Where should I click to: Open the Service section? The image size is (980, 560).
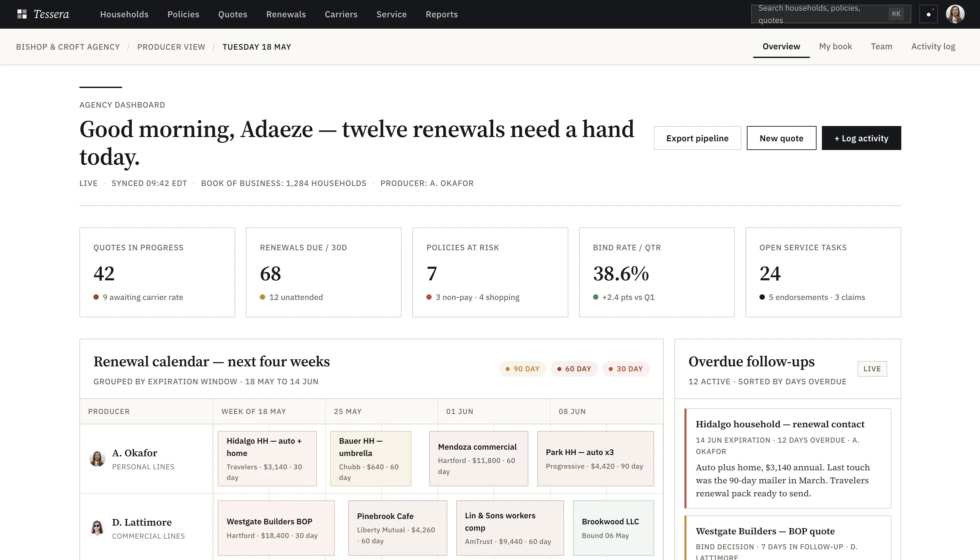[391, 14]
